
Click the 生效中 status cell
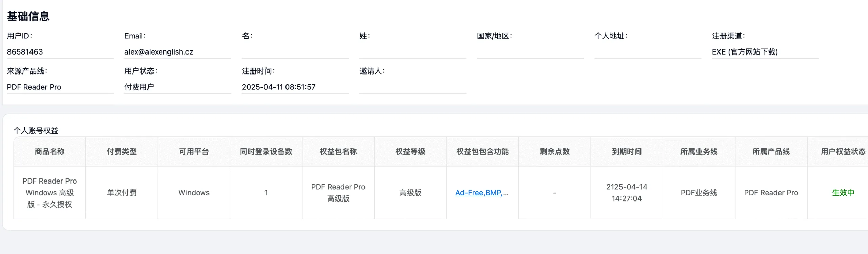(x=843, y=193)
